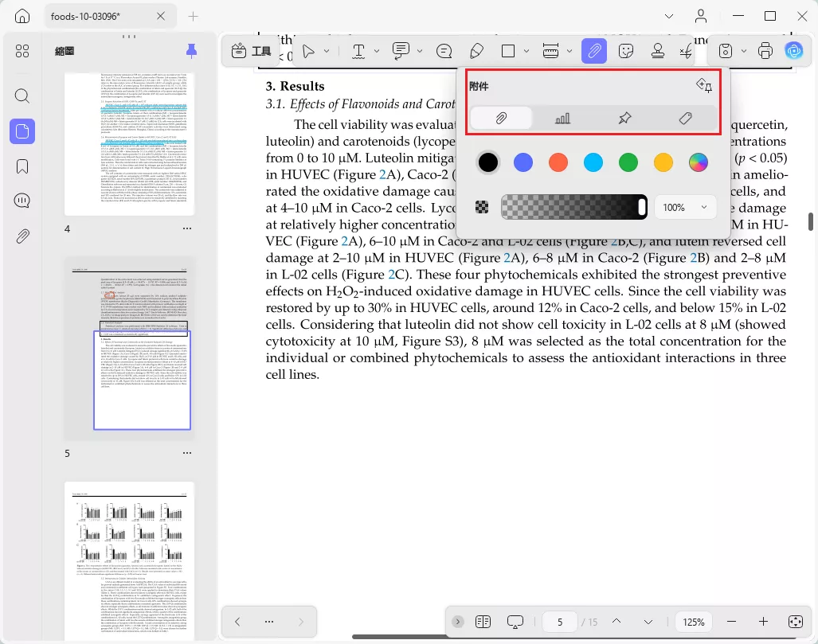The height and width of the screenshot is (644, 818).
Task: Open the 100% opacity dropdown
Action: [685, 207]
